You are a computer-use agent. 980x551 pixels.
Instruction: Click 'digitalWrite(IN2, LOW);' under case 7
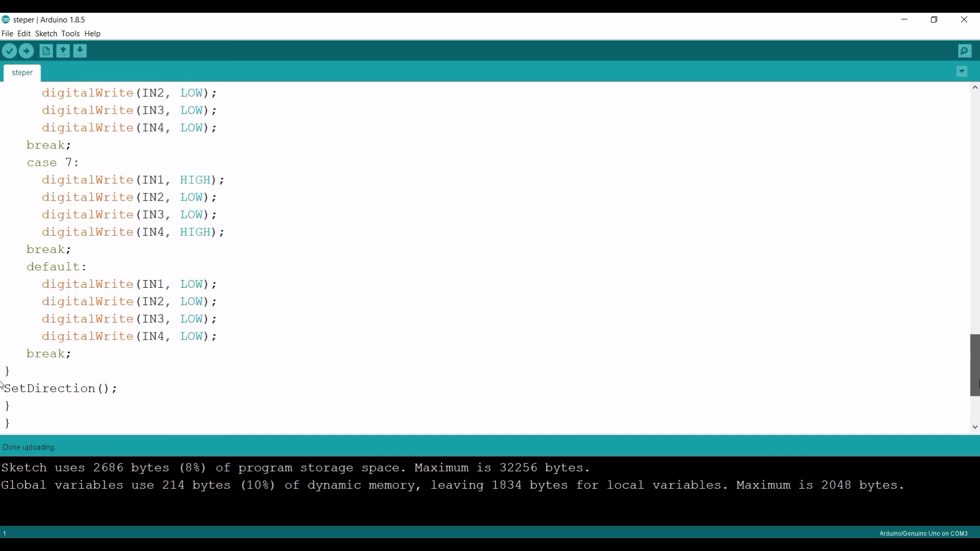pyautogui.click(x=129, y=197)
